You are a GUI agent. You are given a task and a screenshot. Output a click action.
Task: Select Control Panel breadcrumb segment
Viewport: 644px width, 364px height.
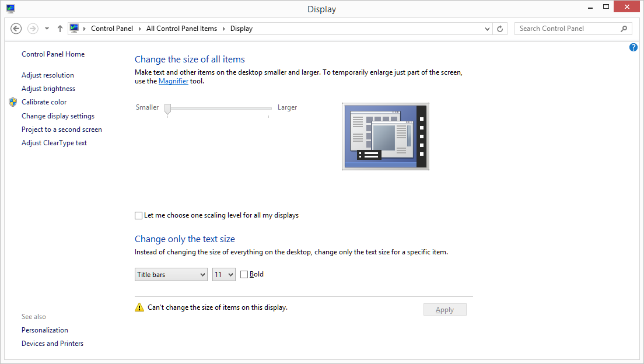[112, 29]
